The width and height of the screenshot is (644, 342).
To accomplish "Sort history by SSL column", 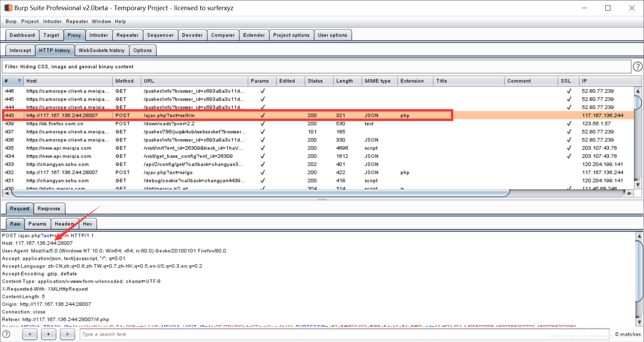I will click(x=568, y=81).
